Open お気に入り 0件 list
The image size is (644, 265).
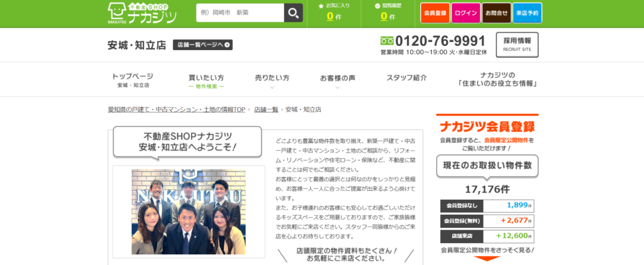pyautogui.click(x=334, y=13)
